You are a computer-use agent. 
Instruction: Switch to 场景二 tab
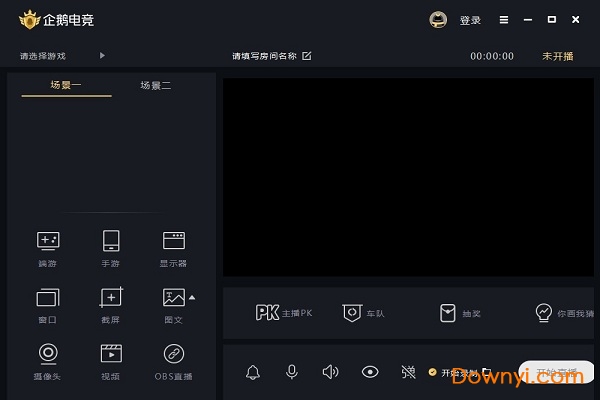click(156, 85)
